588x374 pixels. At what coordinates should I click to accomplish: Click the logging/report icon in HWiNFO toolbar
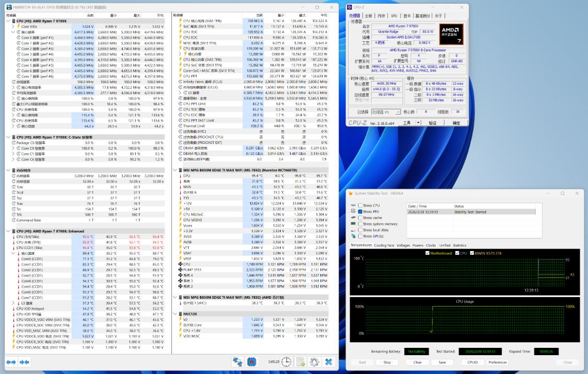click(301, 361)
